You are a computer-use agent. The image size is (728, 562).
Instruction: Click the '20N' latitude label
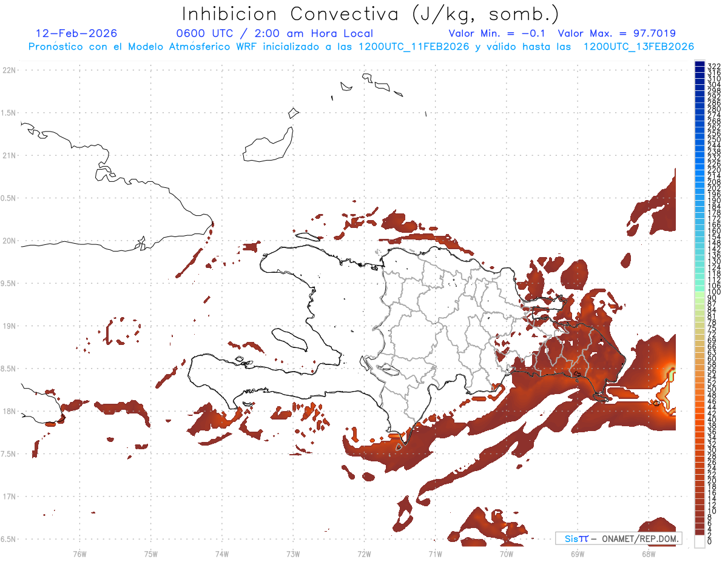click(x=9, y=241)
